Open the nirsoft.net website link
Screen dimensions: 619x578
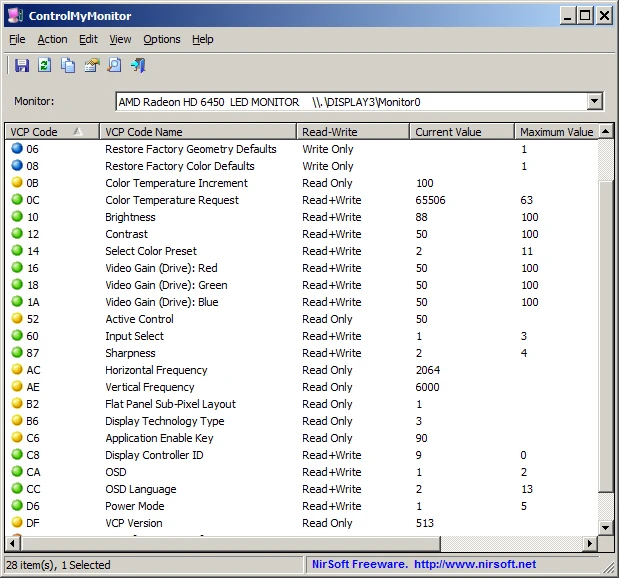point(475,564)
